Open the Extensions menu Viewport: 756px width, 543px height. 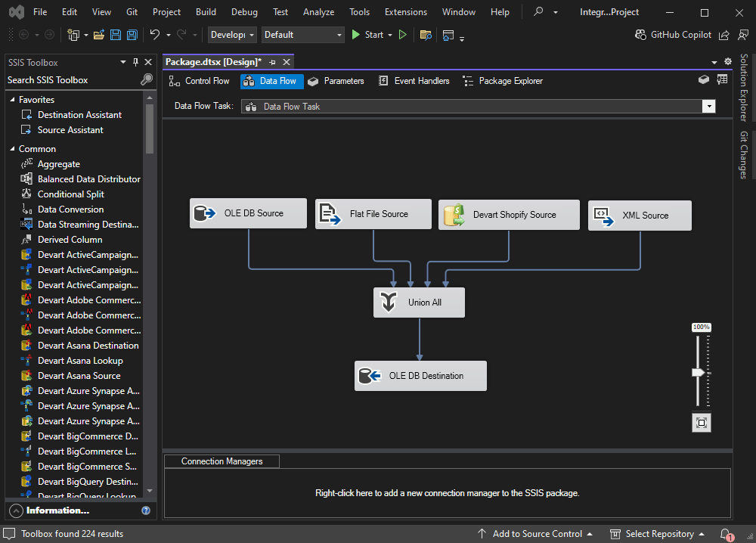coord(406,12)
